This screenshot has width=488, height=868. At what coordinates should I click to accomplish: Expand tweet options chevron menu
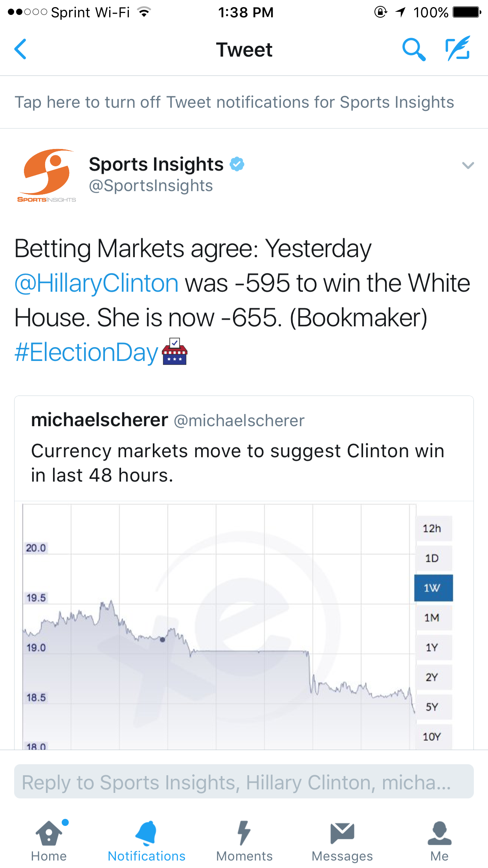click(x=468, y=166)
